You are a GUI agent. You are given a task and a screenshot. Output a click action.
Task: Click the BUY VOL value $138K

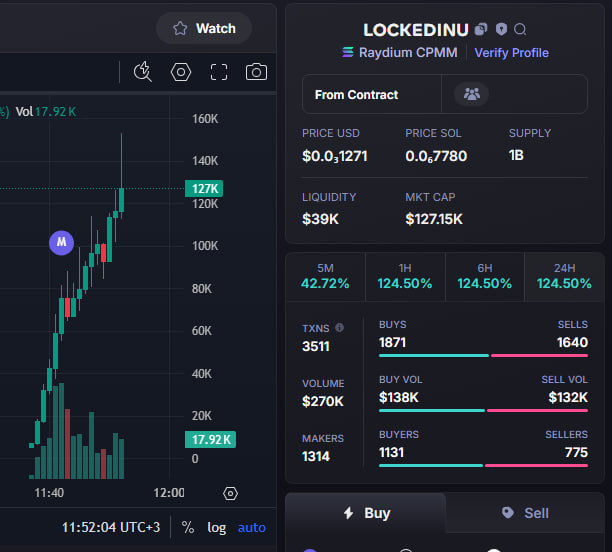pyautogui.click(x=399, y=397)
